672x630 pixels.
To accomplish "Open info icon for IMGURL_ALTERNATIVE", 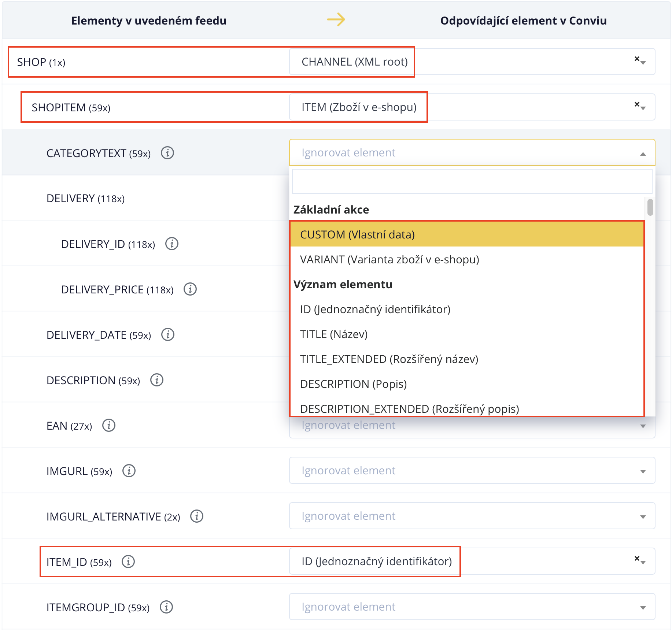I will 197,516.
